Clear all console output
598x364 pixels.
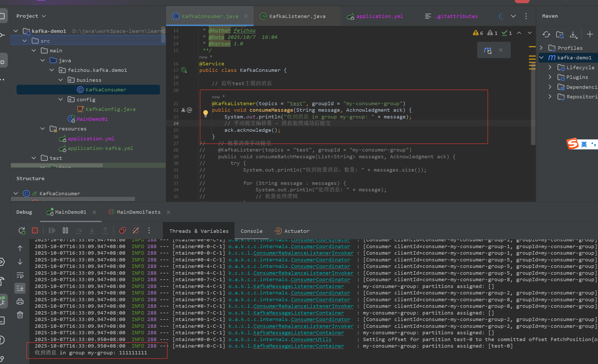coord(20,315)
